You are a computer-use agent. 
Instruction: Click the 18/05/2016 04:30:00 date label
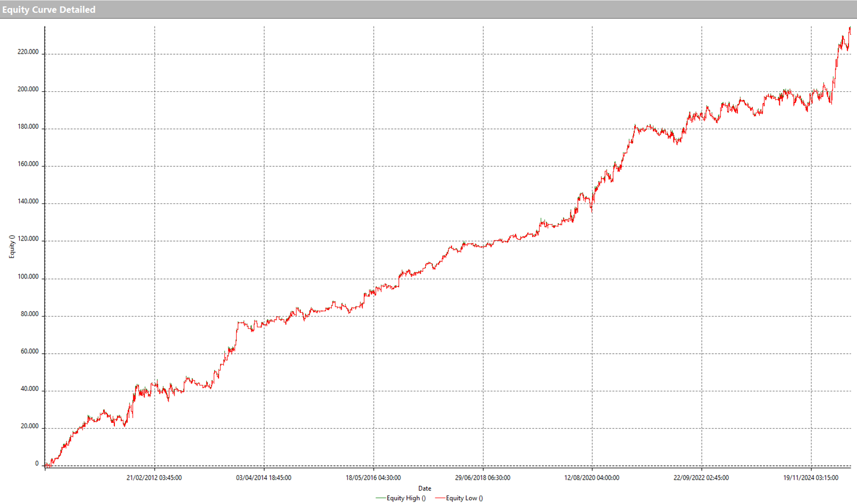[x=373, y=478]
